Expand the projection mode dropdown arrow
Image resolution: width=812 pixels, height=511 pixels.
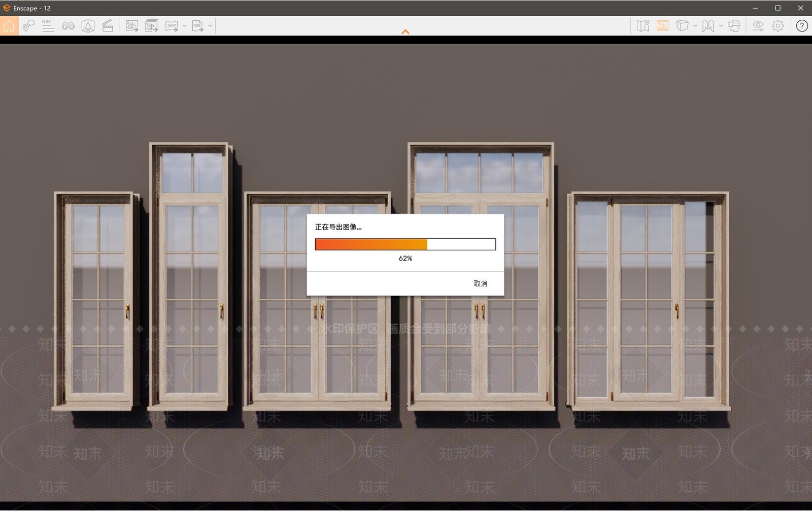[695, 25]
